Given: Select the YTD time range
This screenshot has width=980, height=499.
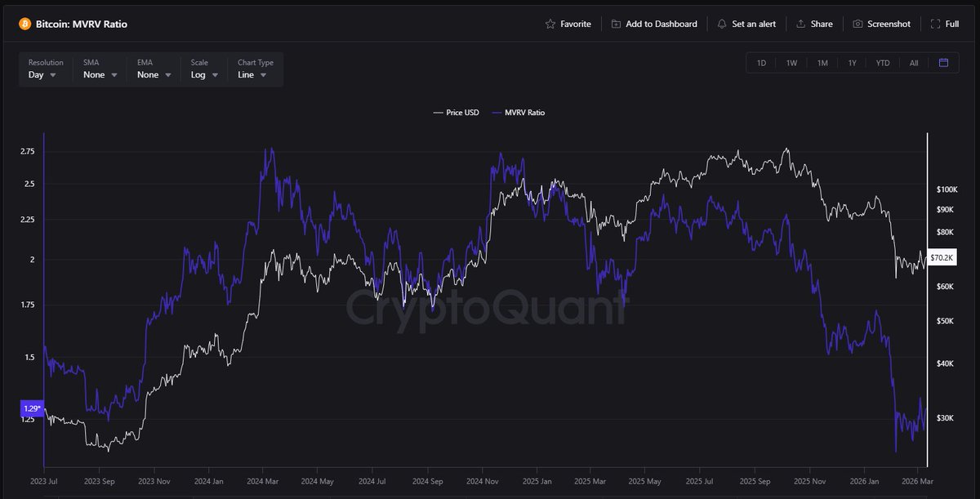Looking at the screenshot, I should (883, 63).
